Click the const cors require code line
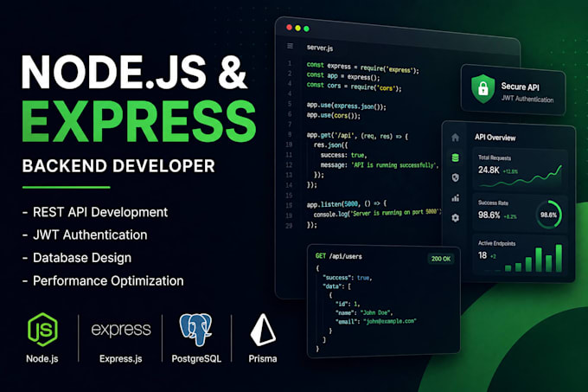This screenshot has height=392, width=588. point(354,87)
